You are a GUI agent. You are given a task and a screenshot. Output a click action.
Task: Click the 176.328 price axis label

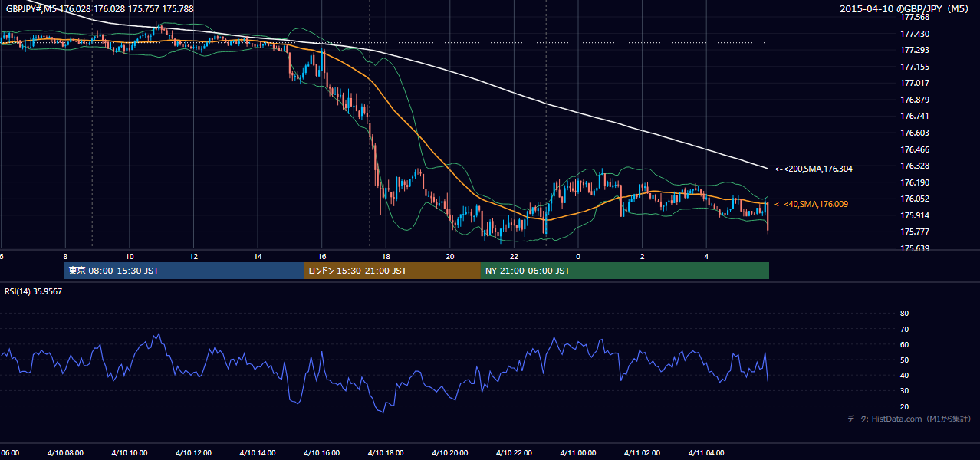[x=915, y=166]
